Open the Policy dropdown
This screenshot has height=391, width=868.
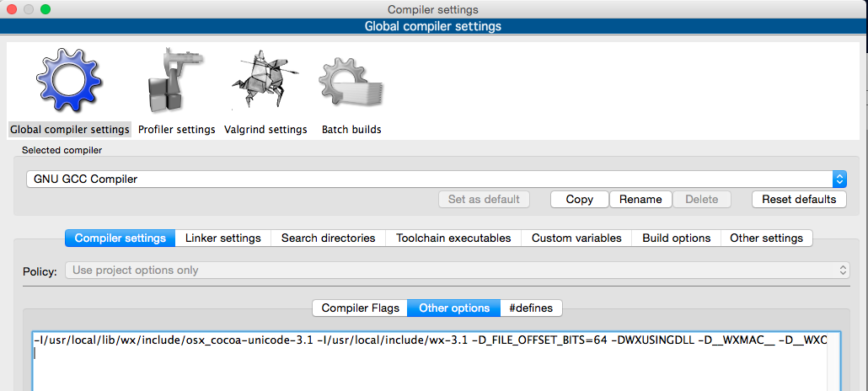(x=458, y=270)
